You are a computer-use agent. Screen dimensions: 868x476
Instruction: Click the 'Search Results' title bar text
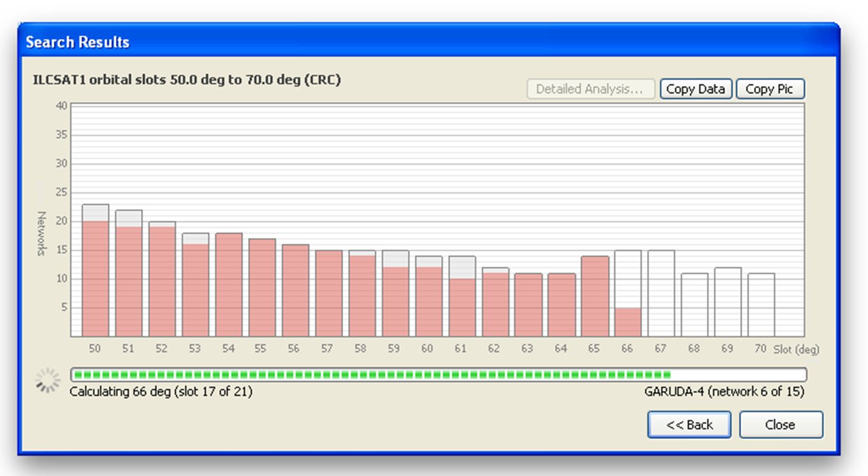click(x=78, y=42)
